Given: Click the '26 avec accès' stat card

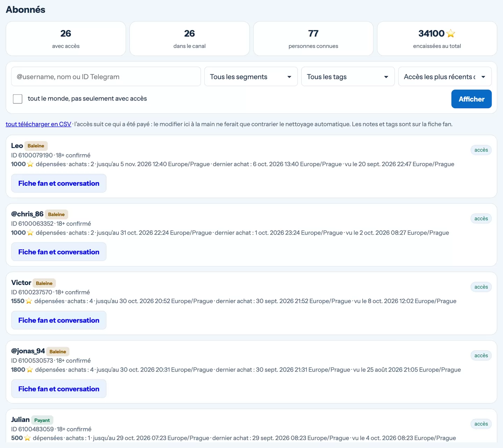Looking at the screenshot, I should coord(66,38).
